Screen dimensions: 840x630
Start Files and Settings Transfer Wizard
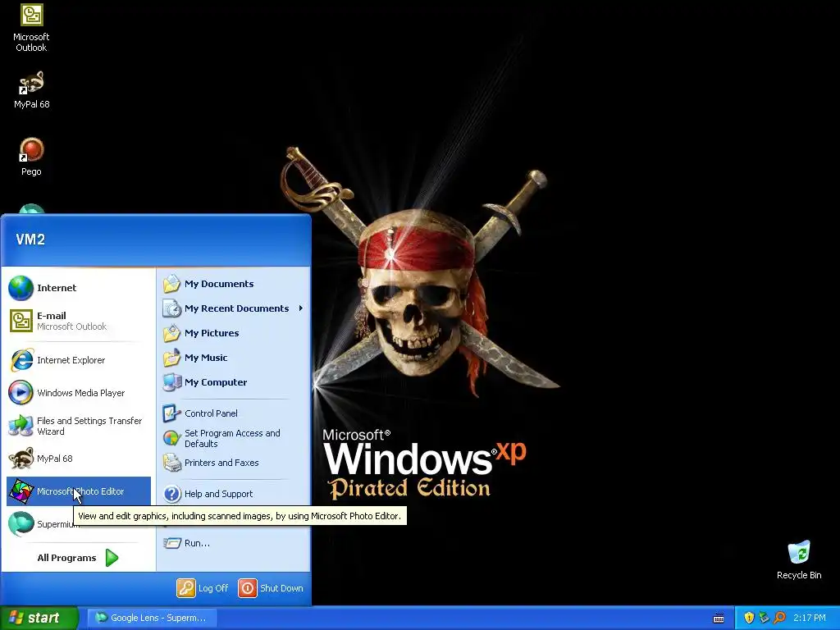click(x=78, y=426)
